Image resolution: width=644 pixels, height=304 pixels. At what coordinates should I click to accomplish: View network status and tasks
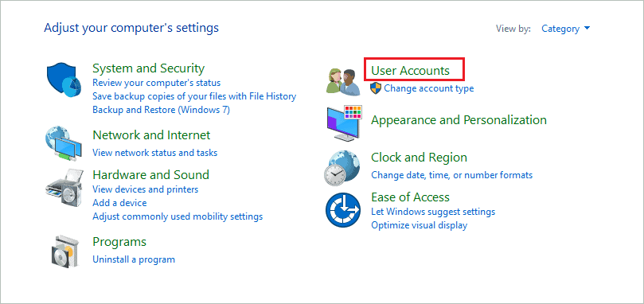155,153
